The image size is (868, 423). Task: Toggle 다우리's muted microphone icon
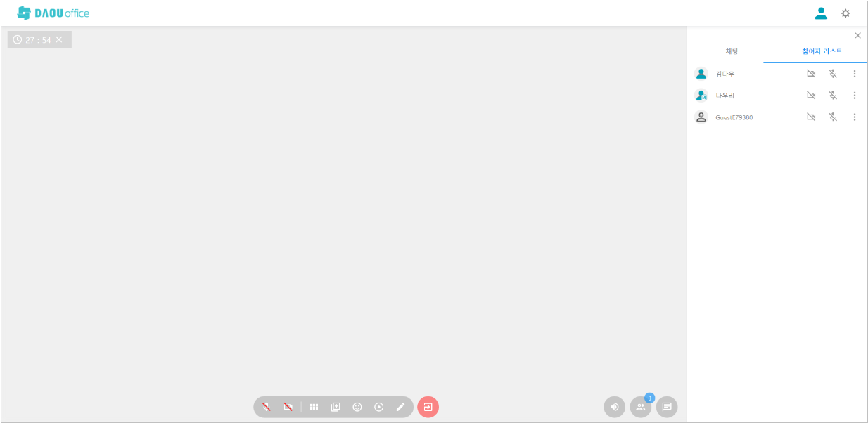point(833,96)
